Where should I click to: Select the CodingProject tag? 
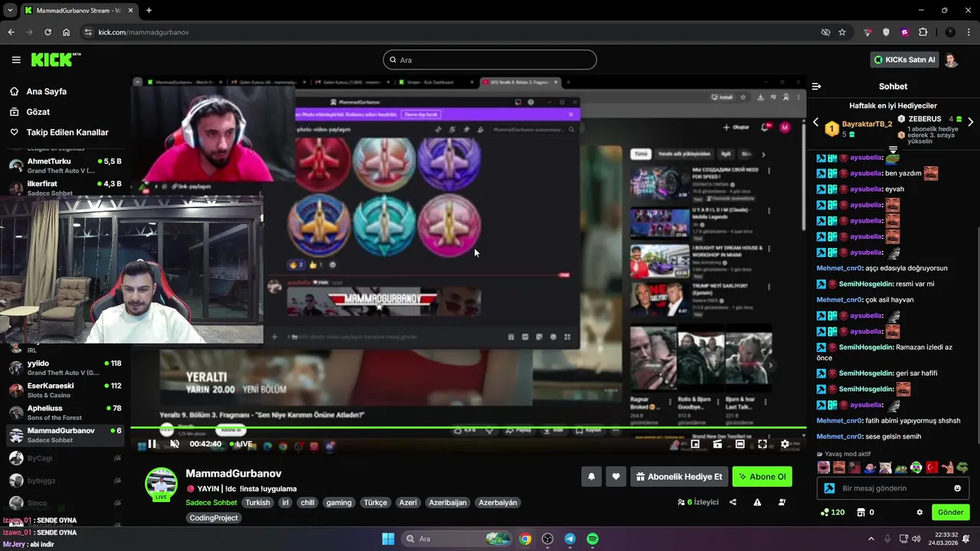point(214,518)
